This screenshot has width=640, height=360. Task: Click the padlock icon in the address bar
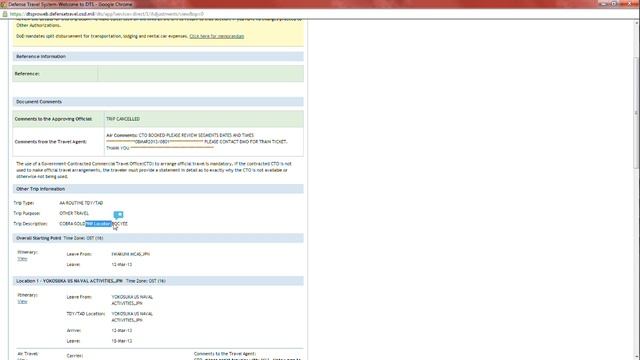point(5,14)
